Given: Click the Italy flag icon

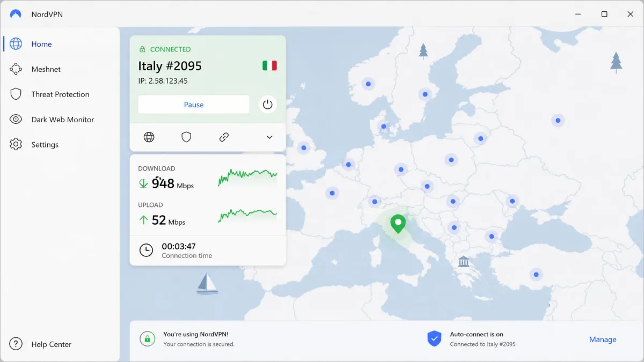Looking at the screenshot, I should [269, 65].
